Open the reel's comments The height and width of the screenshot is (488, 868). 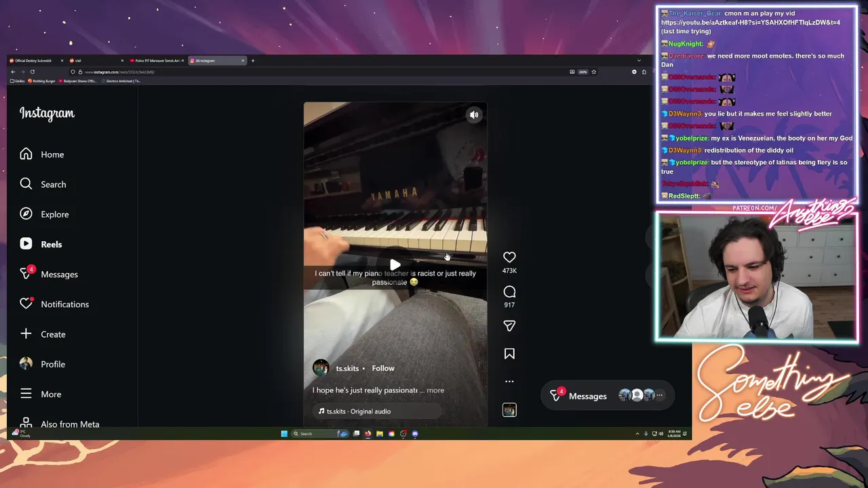(x=509, y=291)
